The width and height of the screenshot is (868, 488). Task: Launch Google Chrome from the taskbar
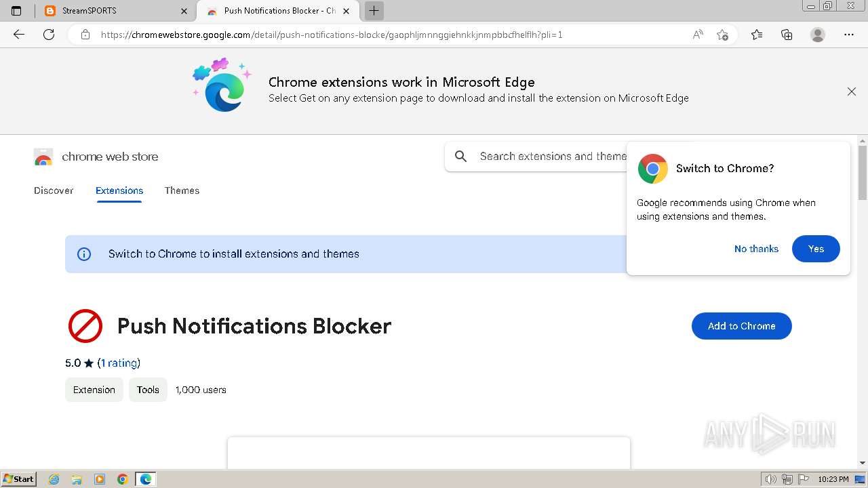(123, 479)
